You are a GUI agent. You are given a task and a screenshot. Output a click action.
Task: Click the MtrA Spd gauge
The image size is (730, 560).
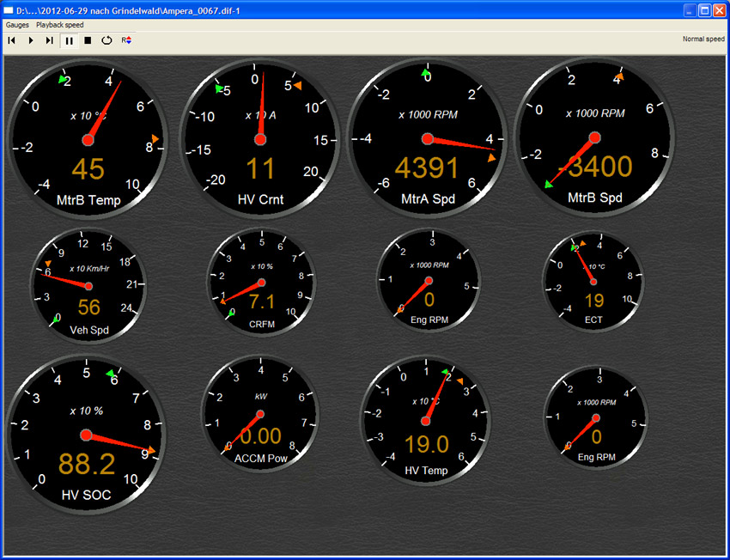[x=427, y=139]
